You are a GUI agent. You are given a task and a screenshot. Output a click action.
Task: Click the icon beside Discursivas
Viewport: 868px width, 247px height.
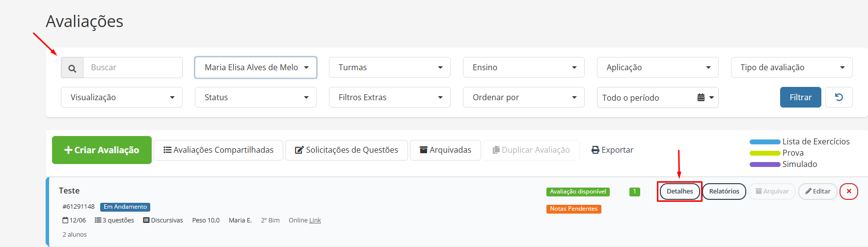[x=146, y=220]
